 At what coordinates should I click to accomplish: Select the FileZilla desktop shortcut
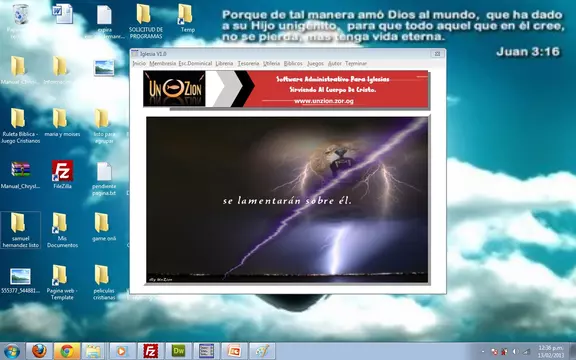pyautogui.click(x=62, y=175)
